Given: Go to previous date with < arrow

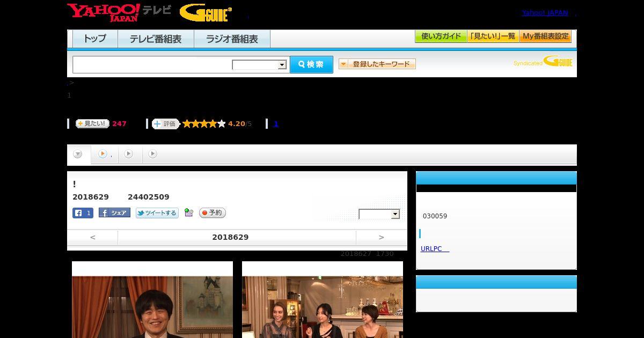Looking at the screenshot, I should click(92, 237).
